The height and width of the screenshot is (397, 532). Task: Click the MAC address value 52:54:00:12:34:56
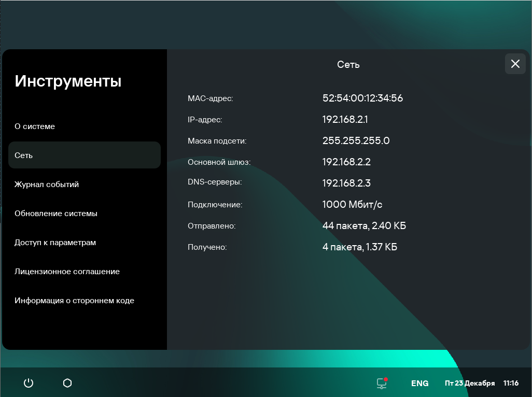click(362, 98)
